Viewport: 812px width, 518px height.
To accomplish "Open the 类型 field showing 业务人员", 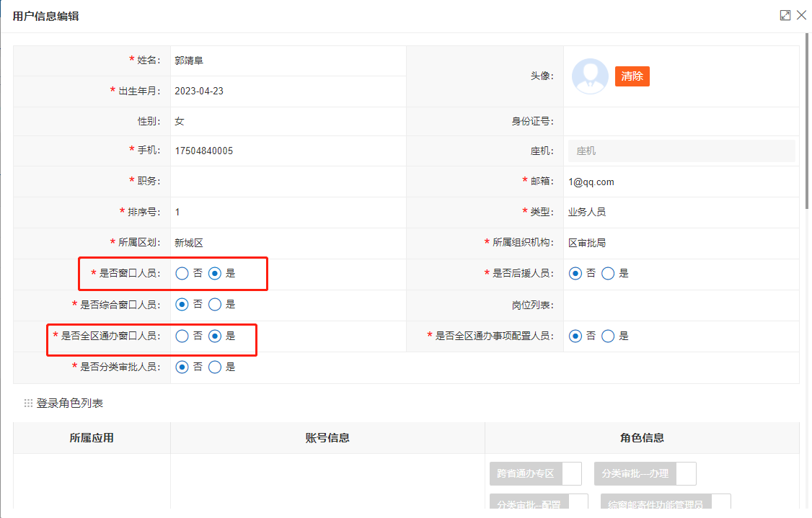I will (x=680, y=212).
